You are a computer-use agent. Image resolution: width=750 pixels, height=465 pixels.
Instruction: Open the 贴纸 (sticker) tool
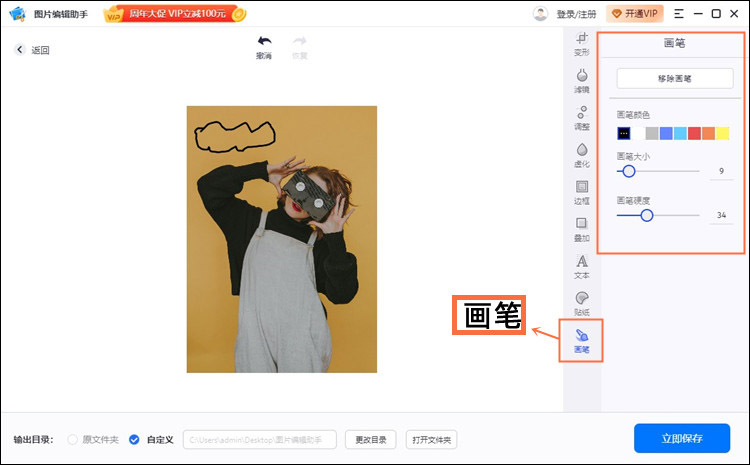[581, 302]
